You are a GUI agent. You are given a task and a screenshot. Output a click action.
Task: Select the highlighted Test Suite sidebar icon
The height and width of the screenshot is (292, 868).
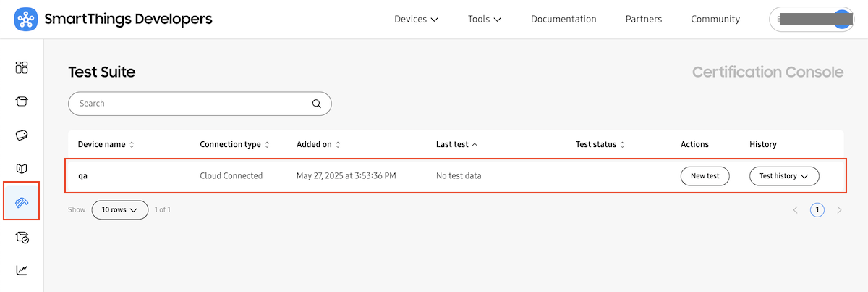point(22,202)
